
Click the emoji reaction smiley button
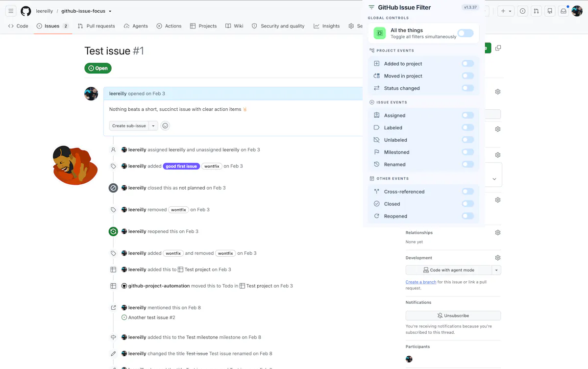tap(165, 126)
